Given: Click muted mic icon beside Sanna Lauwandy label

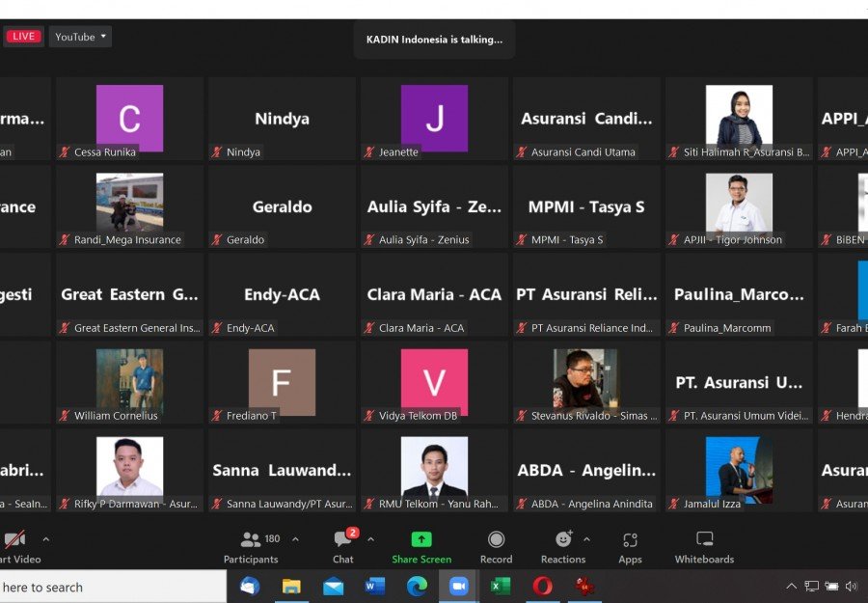Looking at the screenshot, I should point(216,504).
